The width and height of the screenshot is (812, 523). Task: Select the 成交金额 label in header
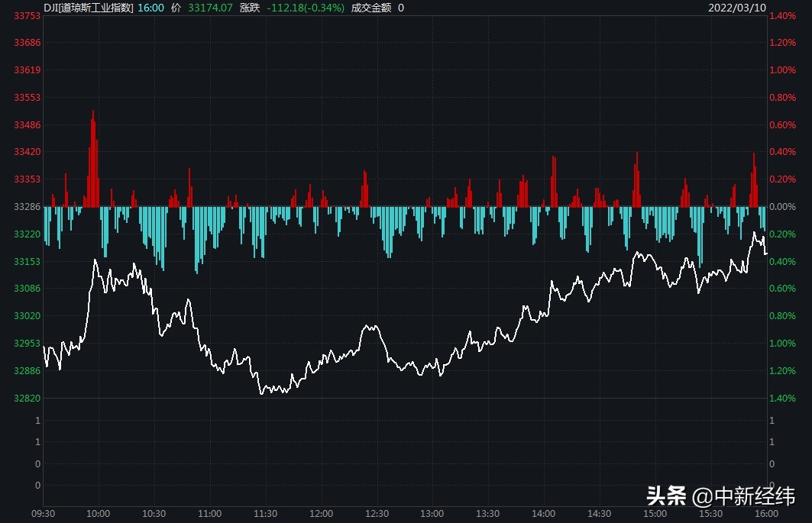click(x=371, y=8)
